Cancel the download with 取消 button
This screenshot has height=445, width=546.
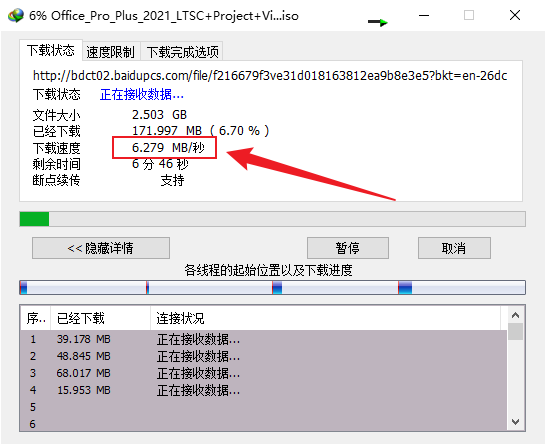tap(454, 248)
